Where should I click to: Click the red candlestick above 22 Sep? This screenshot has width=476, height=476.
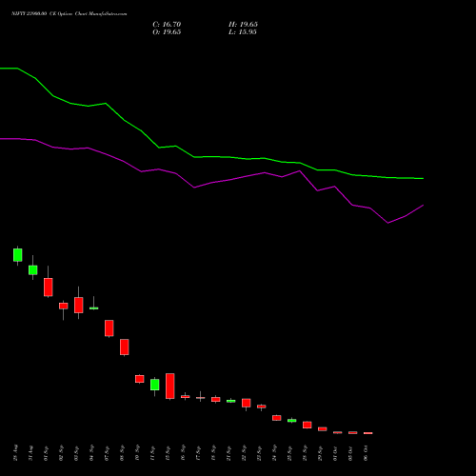(x=247, y=403)
